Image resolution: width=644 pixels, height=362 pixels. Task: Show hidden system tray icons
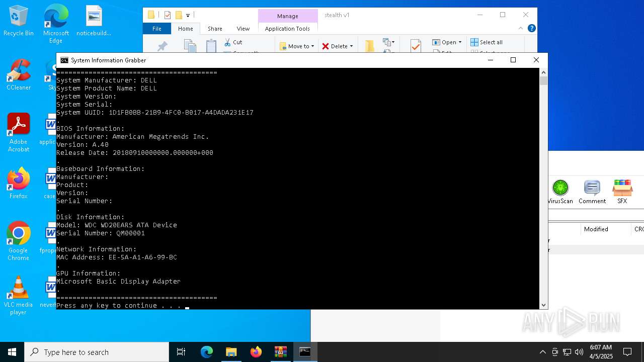(542, 352)
